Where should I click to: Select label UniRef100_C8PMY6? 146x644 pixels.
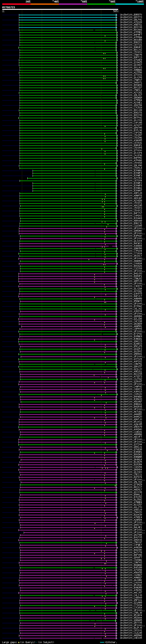[x=131, y=329]
